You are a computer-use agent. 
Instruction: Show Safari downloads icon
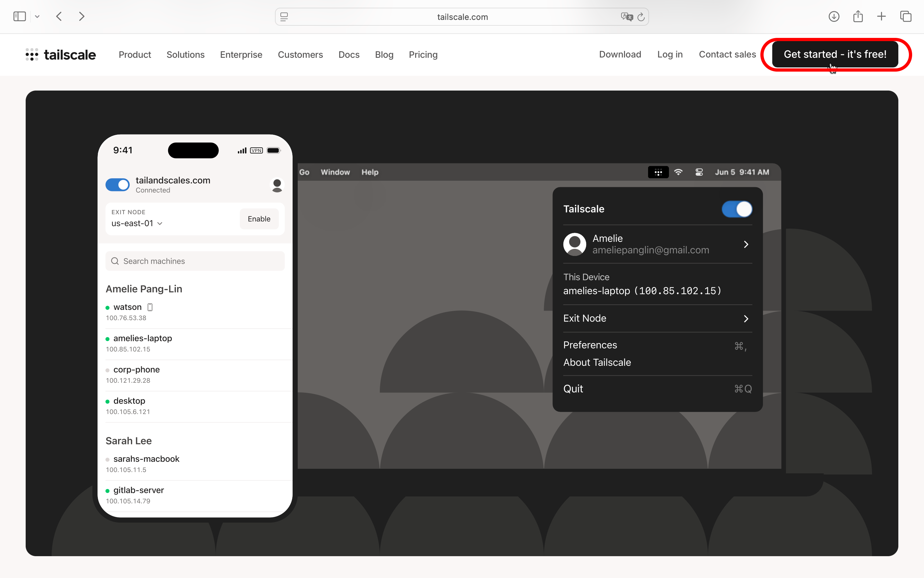pos(834,16)
